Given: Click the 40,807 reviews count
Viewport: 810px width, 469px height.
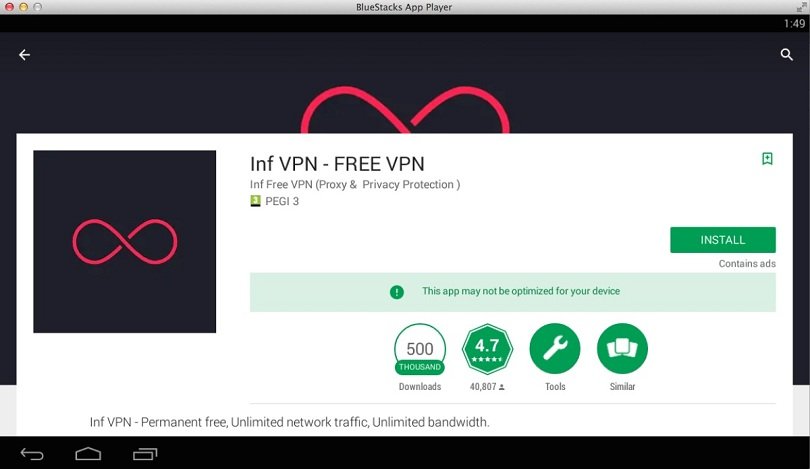Looking at the screenshot, I should pyautogui.click(x=487, y=386).
